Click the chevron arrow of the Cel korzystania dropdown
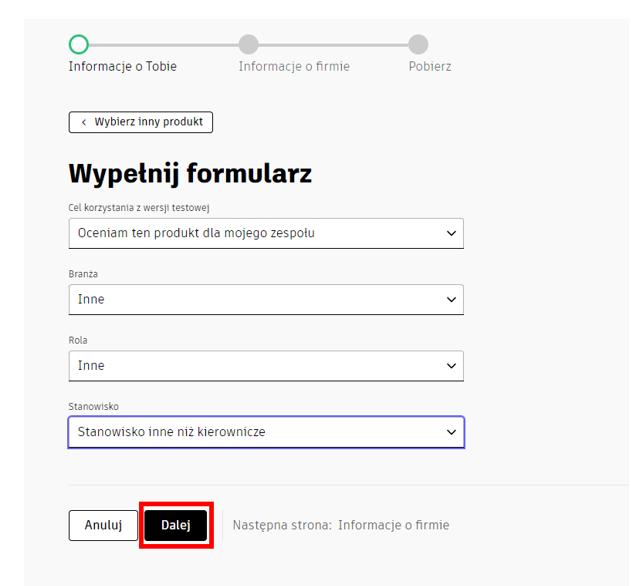631x586 pixels. 451,234
